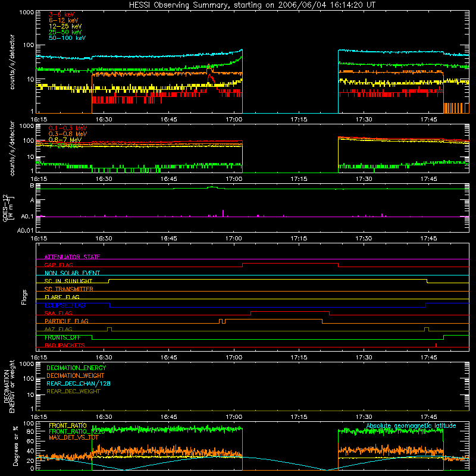Click the SC_TRANSMITTER flag label
The image size is (476, 476).
[68, 289]
